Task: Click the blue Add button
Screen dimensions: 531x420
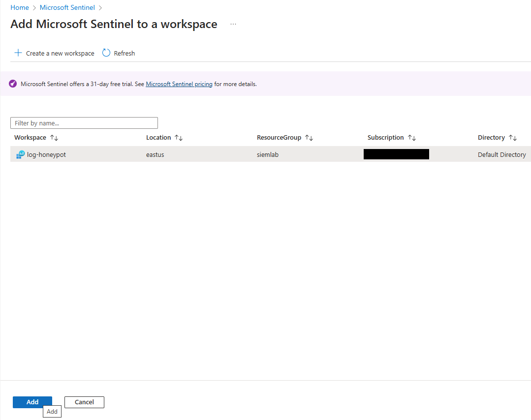Action: 32,402
